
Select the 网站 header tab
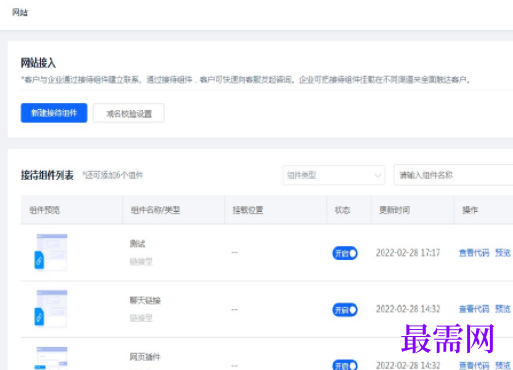pyautogui.click(x=20, y=13)
